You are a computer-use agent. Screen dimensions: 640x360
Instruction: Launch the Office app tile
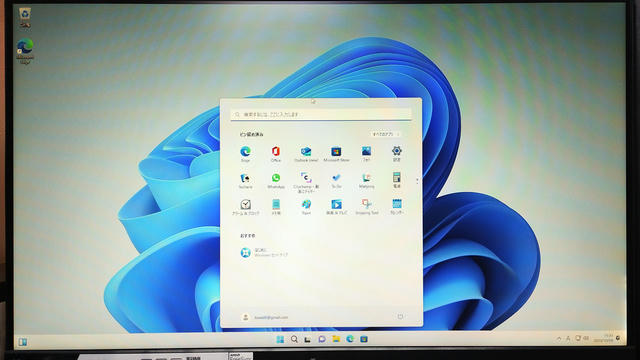coord(276,154)
